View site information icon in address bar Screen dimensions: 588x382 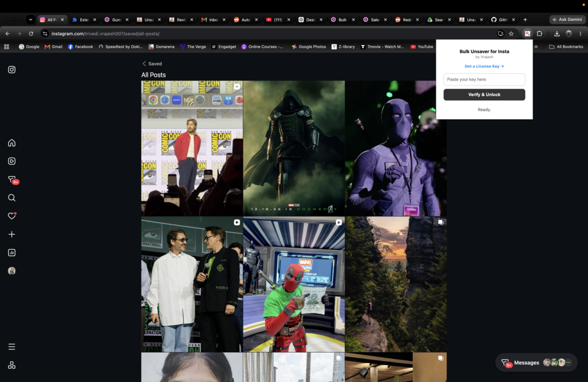[x=45, y=34]
